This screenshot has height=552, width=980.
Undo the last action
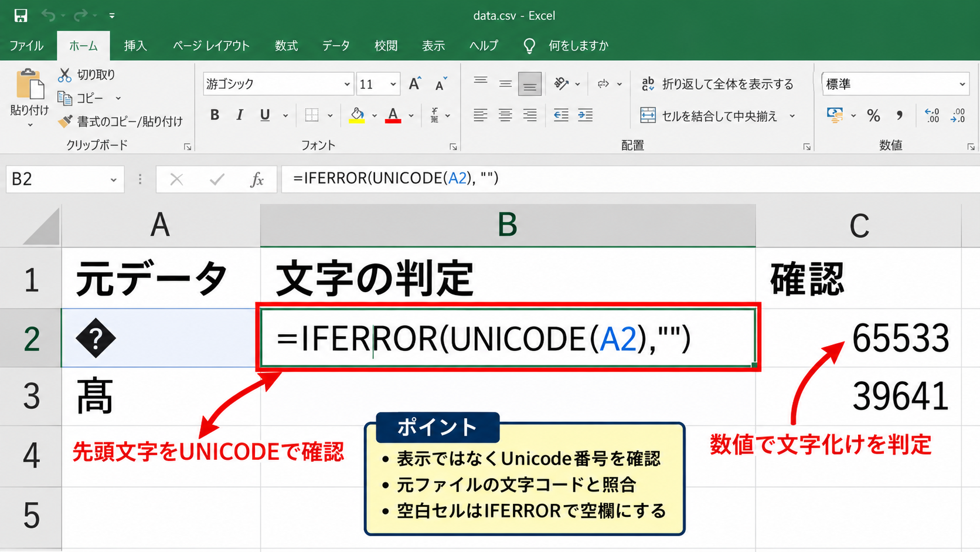(48, 16)
